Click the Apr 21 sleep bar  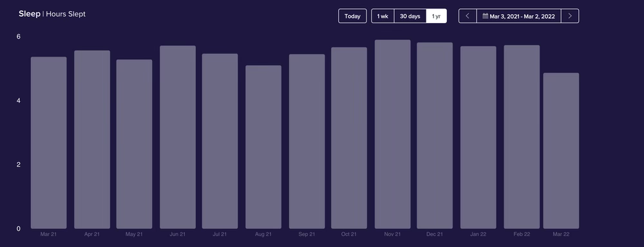(92, 140)
